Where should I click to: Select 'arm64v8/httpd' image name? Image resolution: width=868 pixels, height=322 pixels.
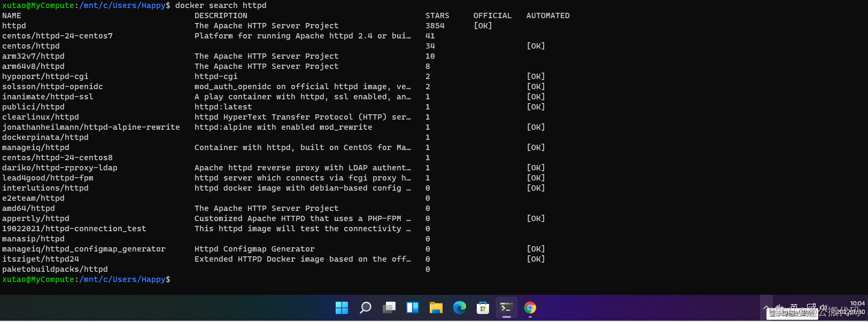tap(33, 66)
